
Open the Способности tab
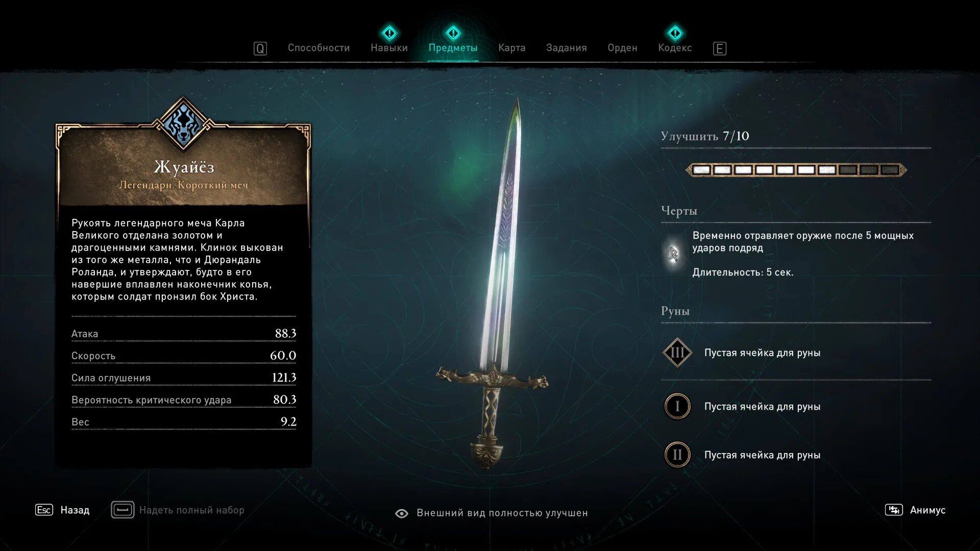(319, 48)
